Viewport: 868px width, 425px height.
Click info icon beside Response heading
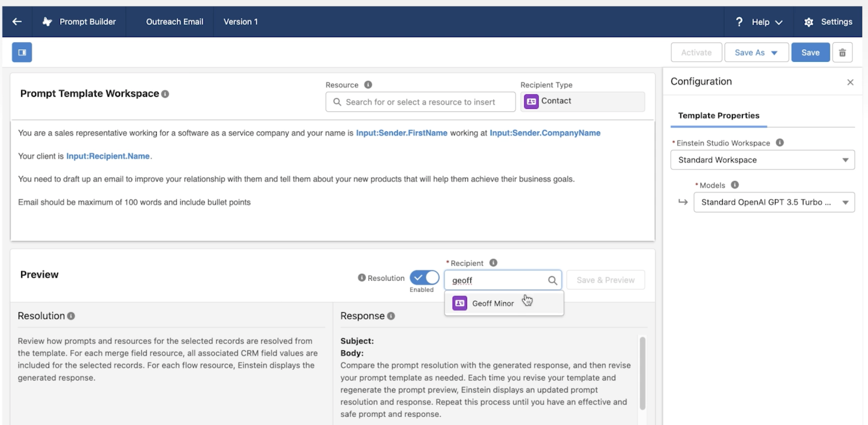(391, 316)
